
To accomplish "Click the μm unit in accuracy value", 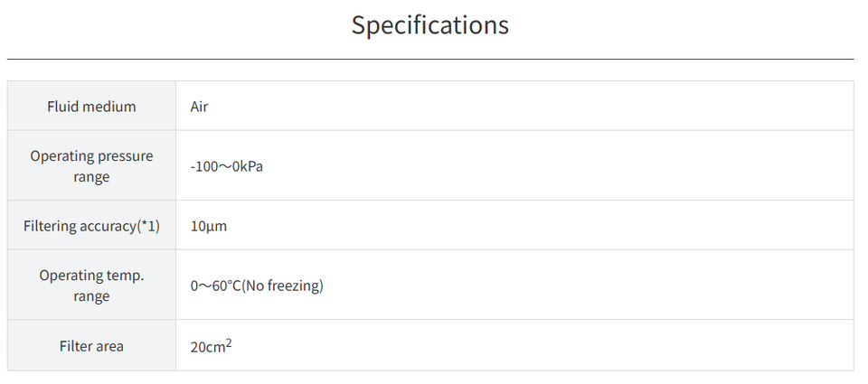I will [218, 226].
